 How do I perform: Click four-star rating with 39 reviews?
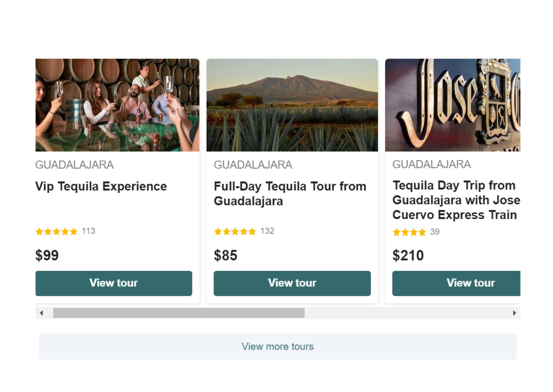(x=409, y=232)
